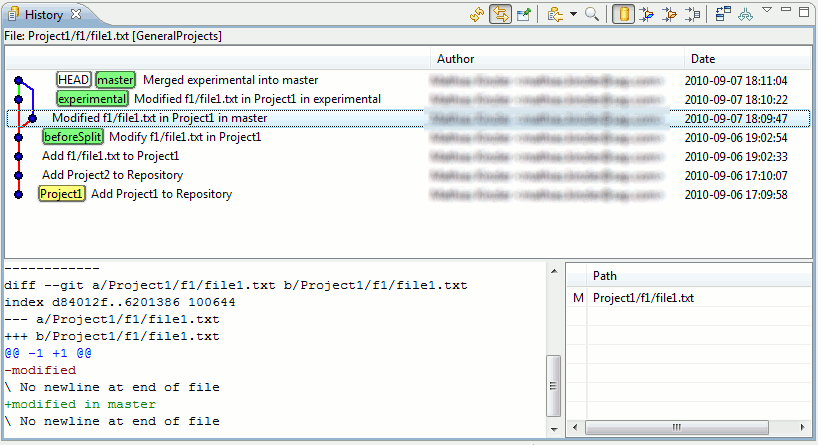Viewport: 818px width, 445px height.
Task: Click the Refresh history toolbar icon
Action: (477, 15)
